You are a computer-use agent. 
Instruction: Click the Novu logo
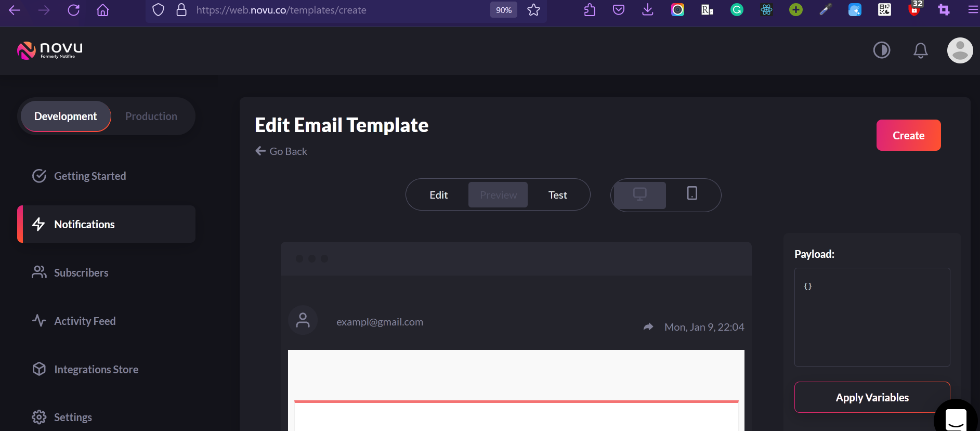click(50, 50)
